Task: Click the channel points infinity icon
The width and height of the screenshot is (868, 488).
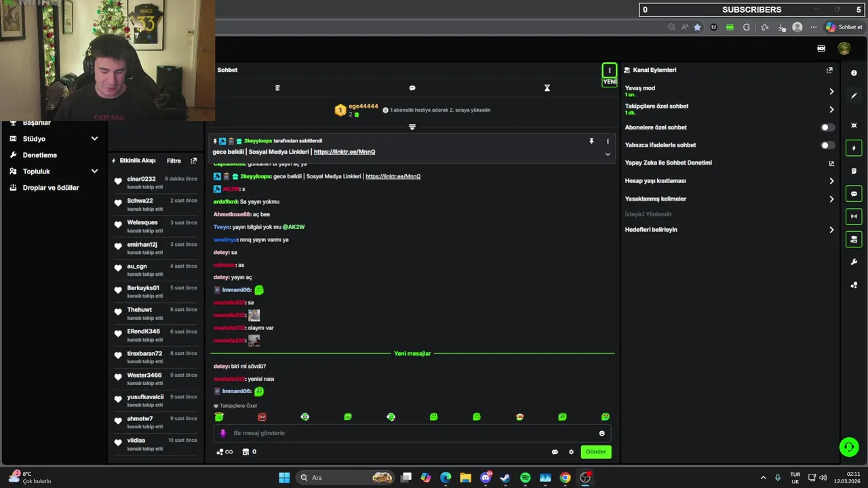Action: [x=224, y=452]
